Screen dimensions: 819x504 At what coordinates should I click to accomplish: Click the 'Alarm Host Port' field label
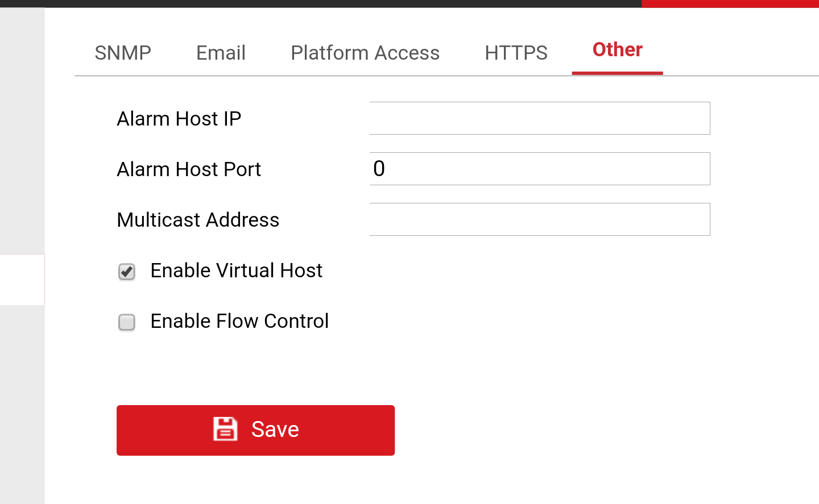pyautogui.click(x=189, y=169)
